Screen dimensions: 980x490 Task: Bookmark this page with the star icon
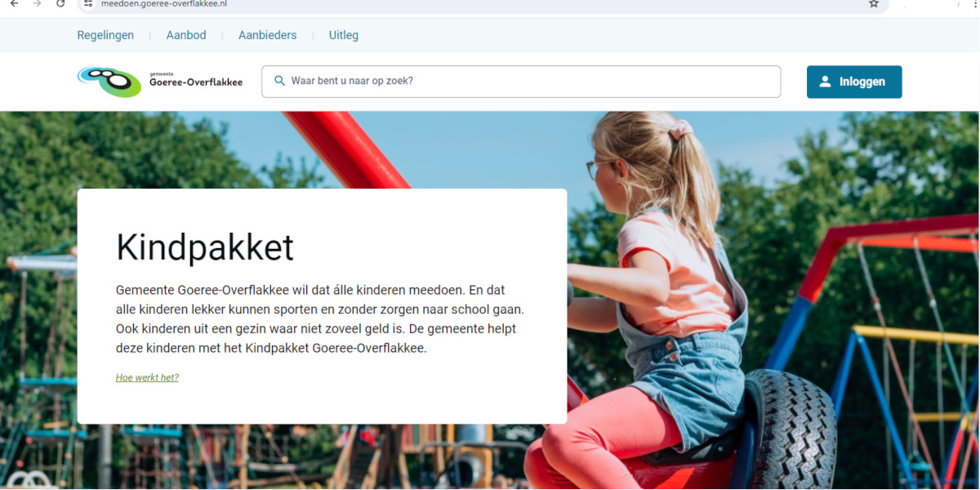[874, 4]
